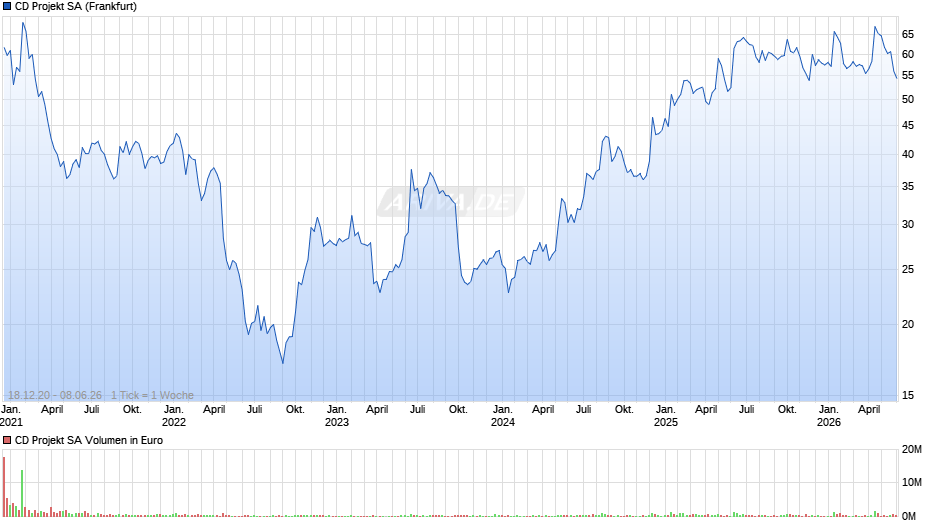Click the 'Jan. 2024' time axis label
940x526 pixels.
coord(503,416)
